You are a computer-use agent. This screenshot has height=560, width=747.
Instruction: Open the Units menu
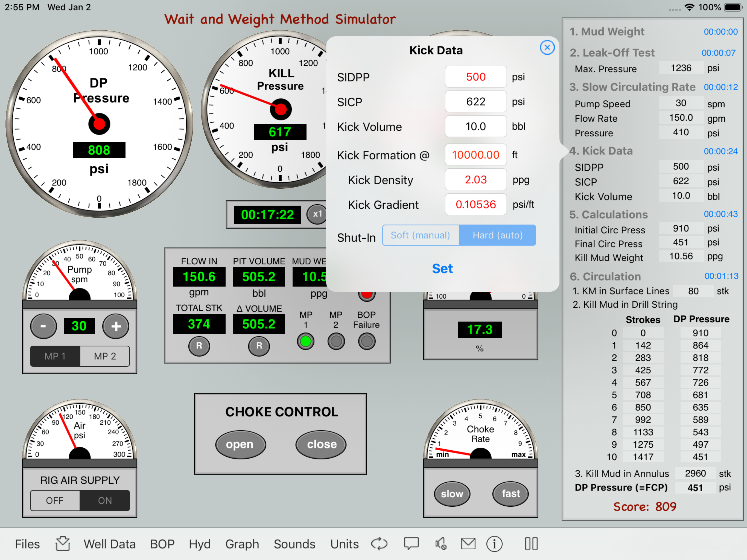344,544
